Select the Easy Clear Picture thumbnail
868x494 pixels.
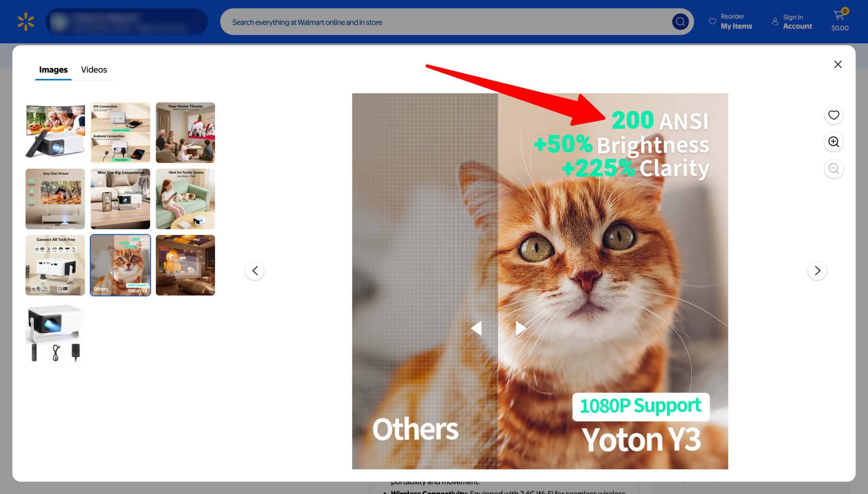(x=55, y=199)
